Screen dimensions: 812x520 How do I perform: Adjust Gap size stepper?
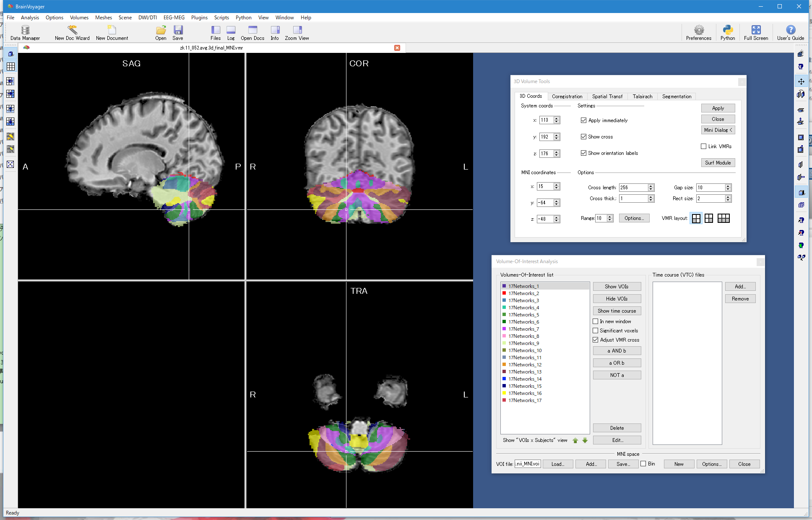(728, 188)
